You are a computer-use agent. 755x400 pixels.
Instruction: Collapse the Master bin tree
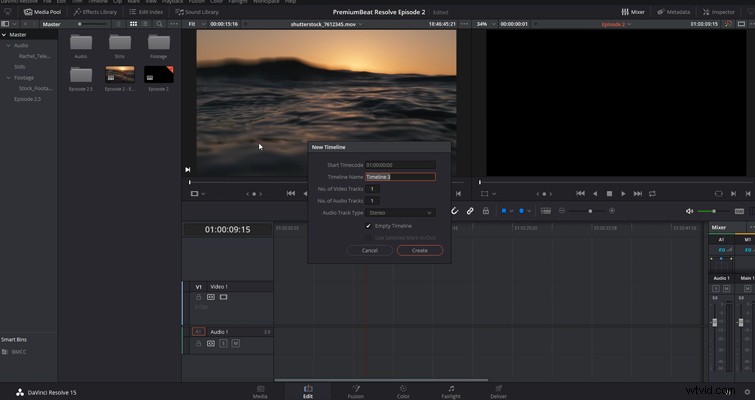[4, 35]
